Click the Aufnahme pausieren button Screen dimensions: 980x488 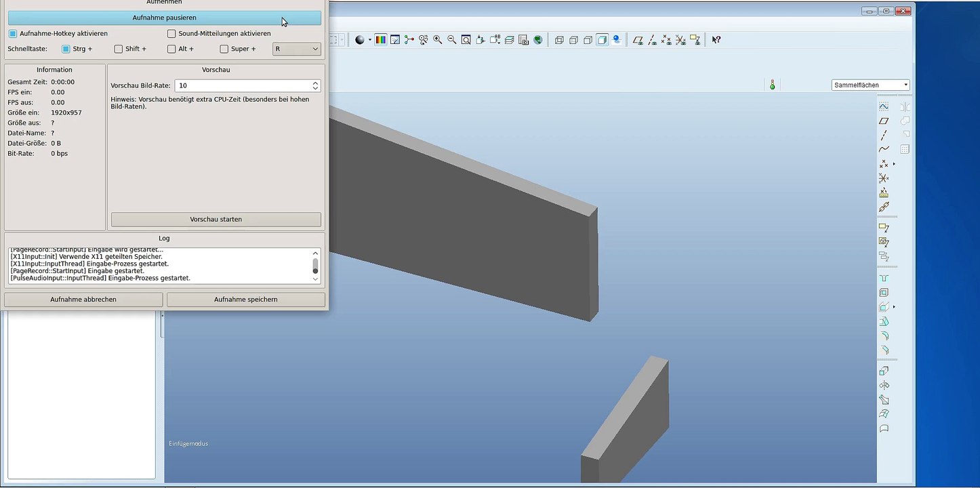(164, 18)
